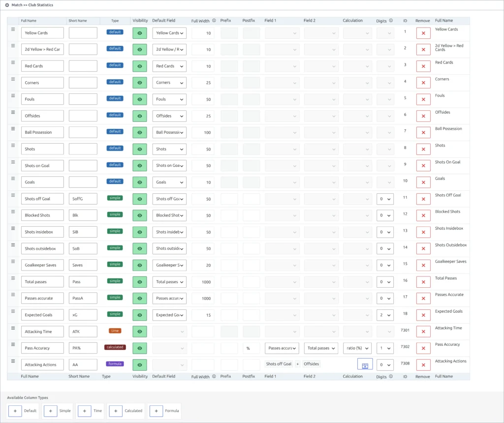This screenshot has width=504, height=423.
Task: Toggle visibility of Yellow Cards
Action: 139,33
